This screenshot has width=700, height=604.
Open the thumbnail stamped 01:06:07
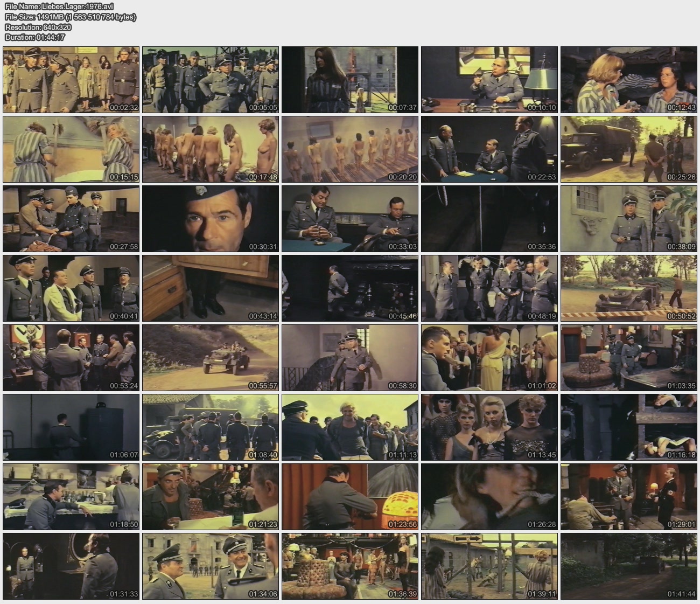pyautogui.click(x=71, y=427)
